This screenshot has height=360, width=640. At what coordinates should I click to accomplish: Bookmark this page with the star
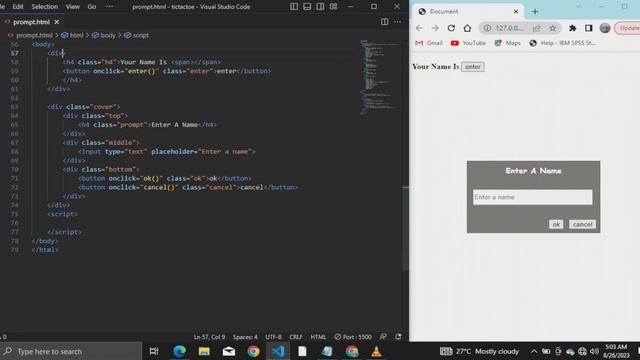tap(553, 28)
